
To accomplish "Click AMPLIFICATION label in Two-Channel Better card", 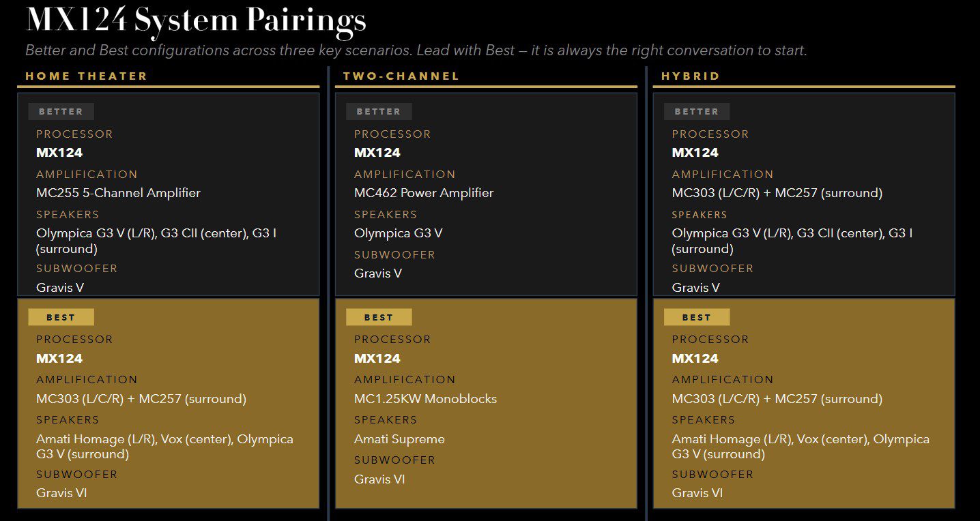I will 405,175.
